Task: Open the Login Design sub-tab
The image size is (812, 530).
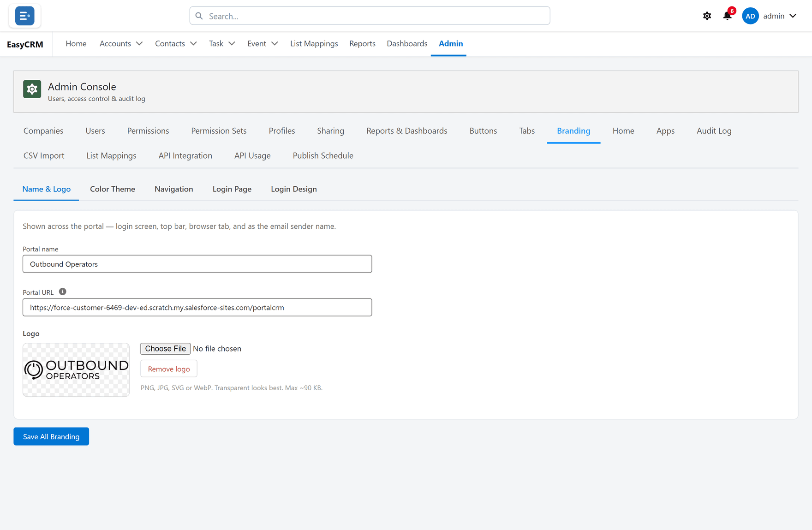Action: (293, 189)
